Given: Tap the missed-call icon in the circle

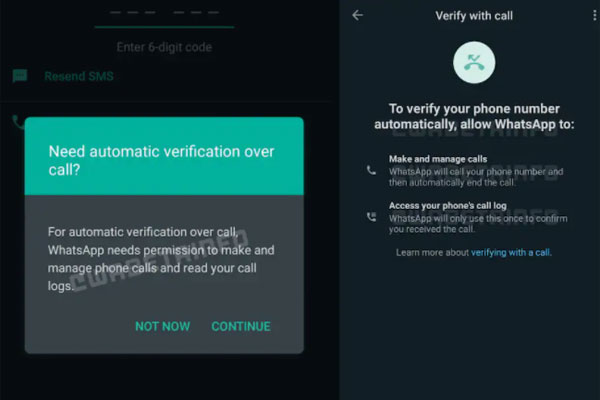Looking at the screenshot, I should (x=474, y=62).
